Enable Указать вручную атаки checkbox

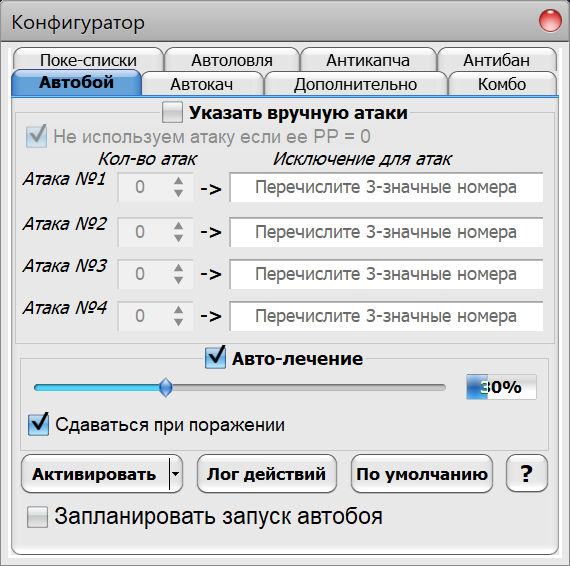[x=172, y=112]
